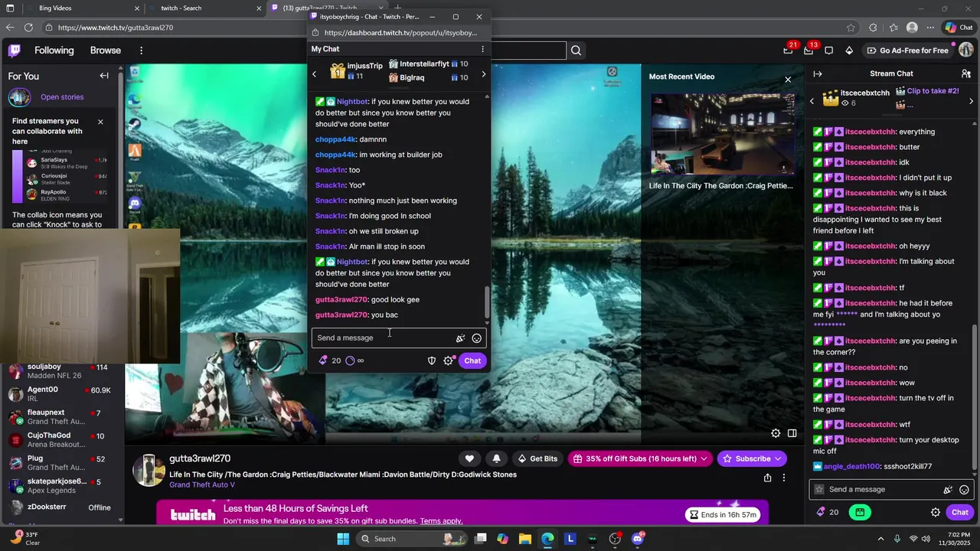The width and height of the screenshot is (980, 551).
Task: Show next leaderboard item in Stream Chat
Action: [x=972, y=101]
